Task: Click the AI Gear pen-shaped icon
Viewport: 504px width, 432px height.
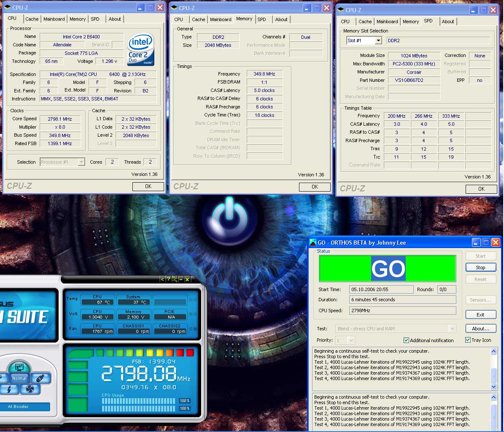Action: click(41, 378)
